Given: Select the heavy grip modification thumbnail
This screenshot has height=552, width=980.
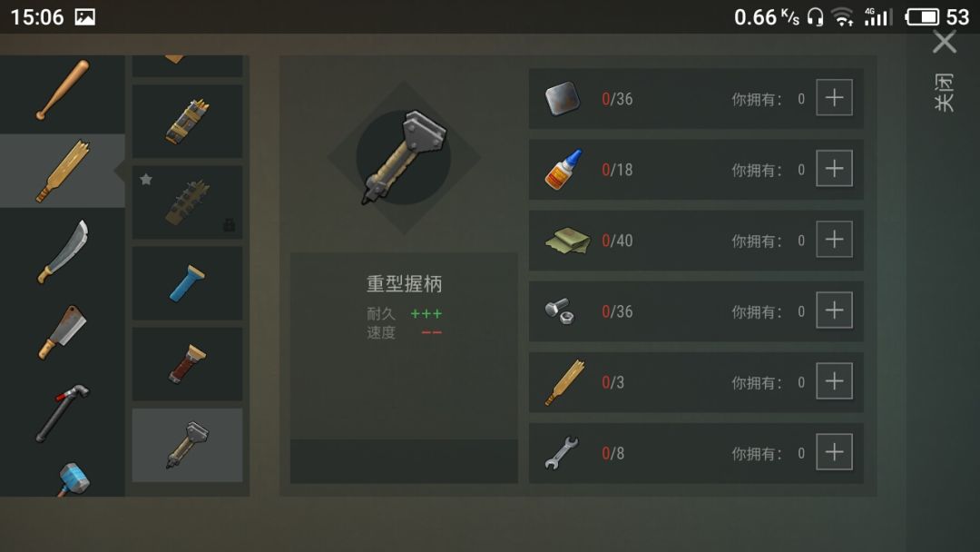Looking at the screenshot, I should (x=188, y=445).
